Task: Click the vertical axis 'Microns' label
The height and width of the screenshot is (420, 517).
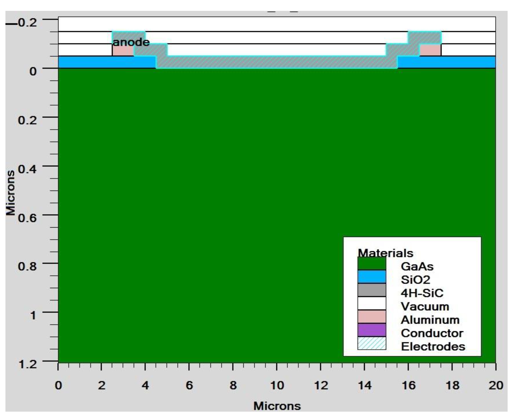Action: (x=11, y=193)
